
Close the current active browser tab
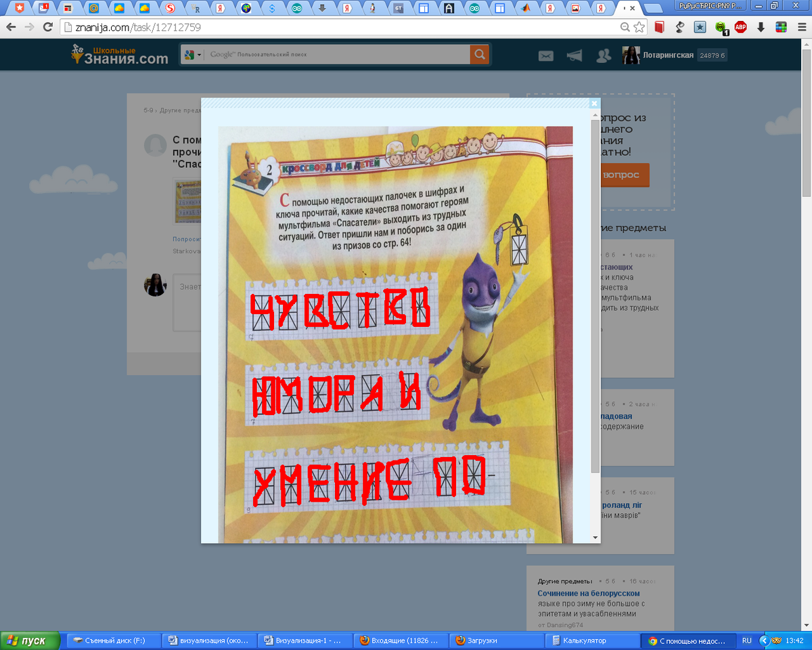632,9
